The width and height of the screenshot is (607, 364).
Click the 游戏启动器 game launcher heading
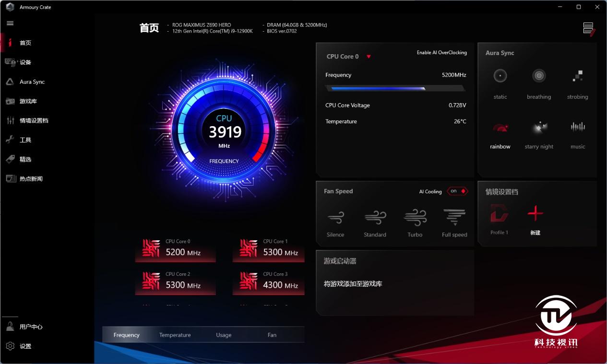coord(340,261)
